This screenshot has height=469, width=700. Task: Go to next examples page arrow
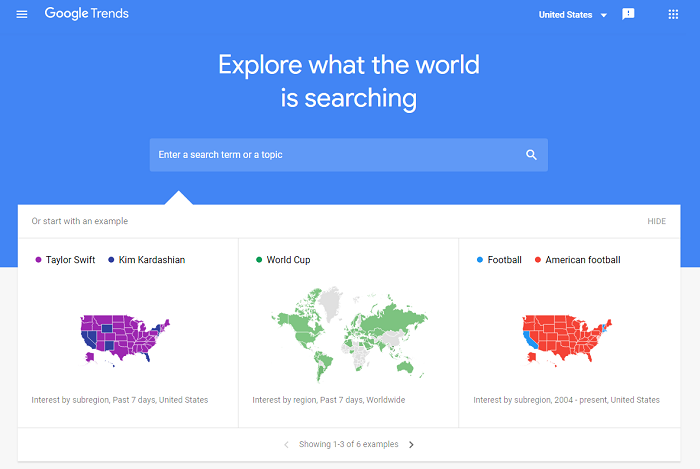(411, 444)
